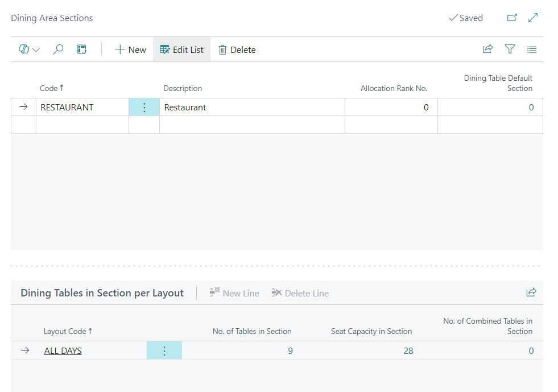Open row options for RESTAURANT
Image resolution: width=558 pixels, height=392 pixels.
[144, 107]
